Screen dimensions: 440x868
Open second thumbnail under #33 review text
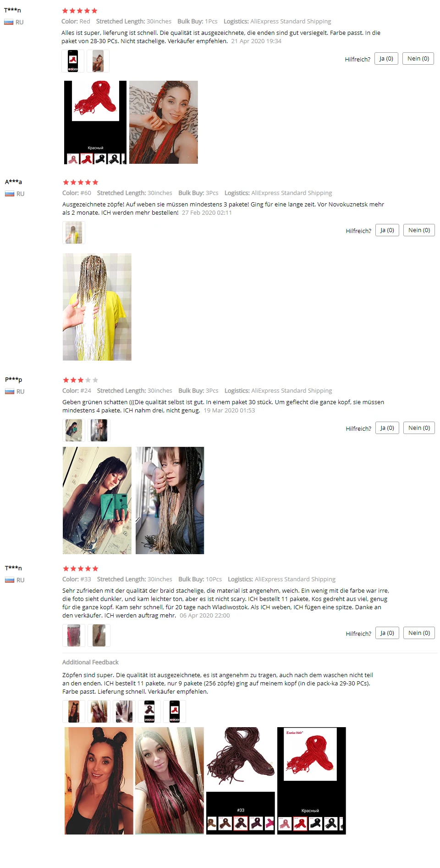[x=99, y=635]
